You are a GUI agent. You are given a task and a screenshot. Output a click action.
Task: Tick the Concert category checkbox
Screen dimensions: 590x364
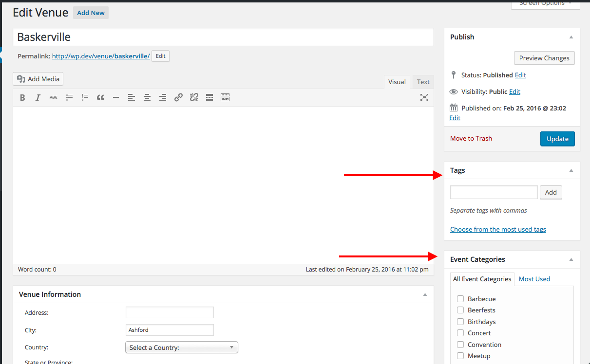pos(460,333)
